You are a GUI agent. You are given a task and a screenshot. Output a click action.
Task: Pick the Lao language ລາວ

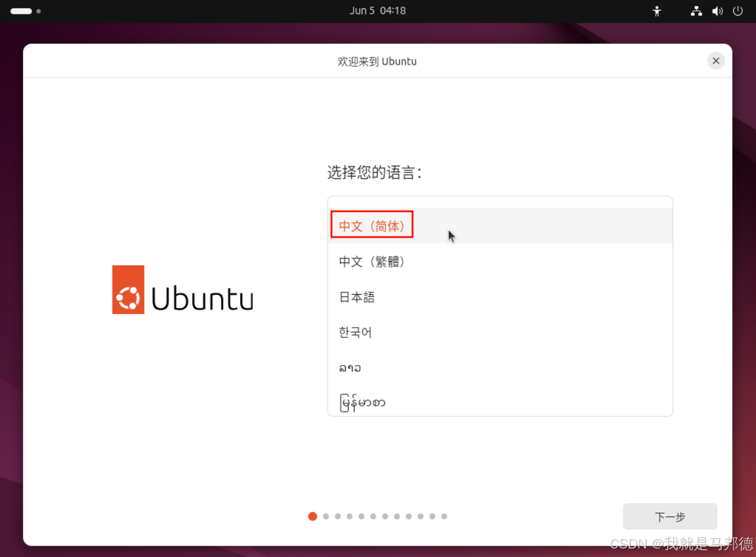pyautogui.click(x=500, y=367)
